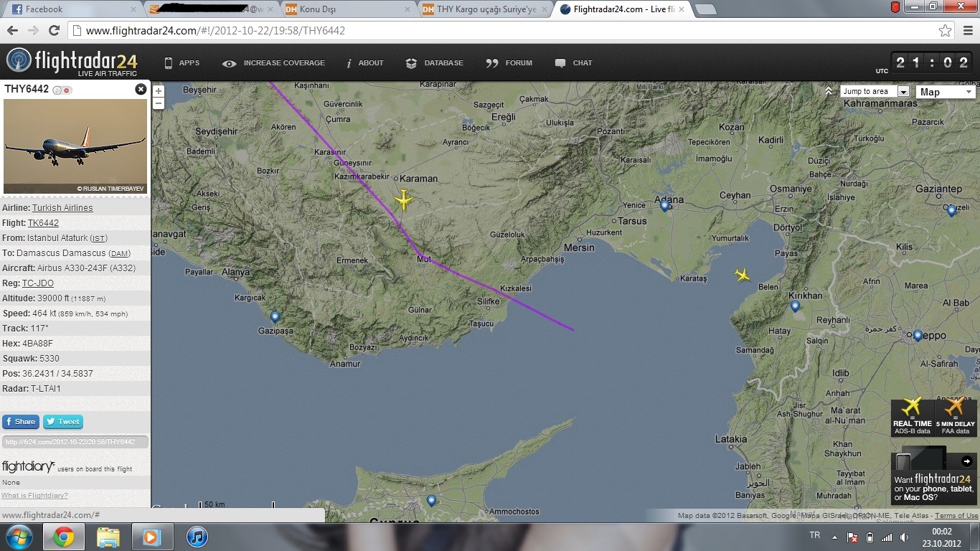The height and width of the screenshot is (551, 980).
Task: Click the UTC clock display
Action: click(933, 63)
